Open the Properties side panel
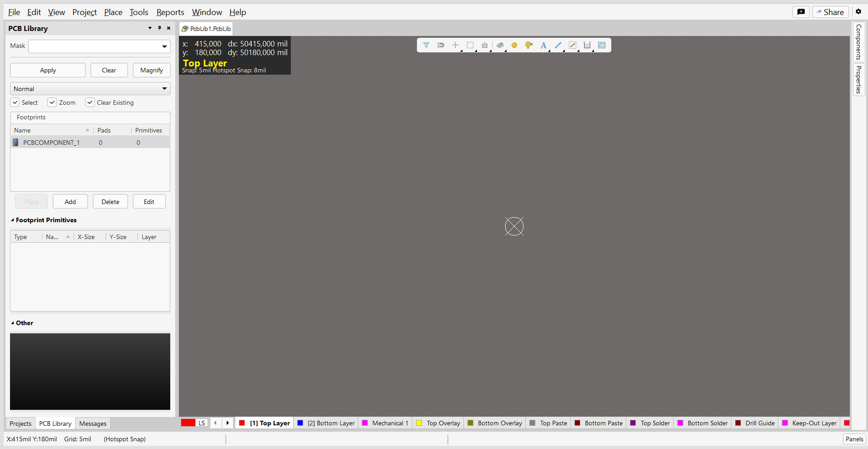Viewport: 868px width, 449px height. (858, 80)
